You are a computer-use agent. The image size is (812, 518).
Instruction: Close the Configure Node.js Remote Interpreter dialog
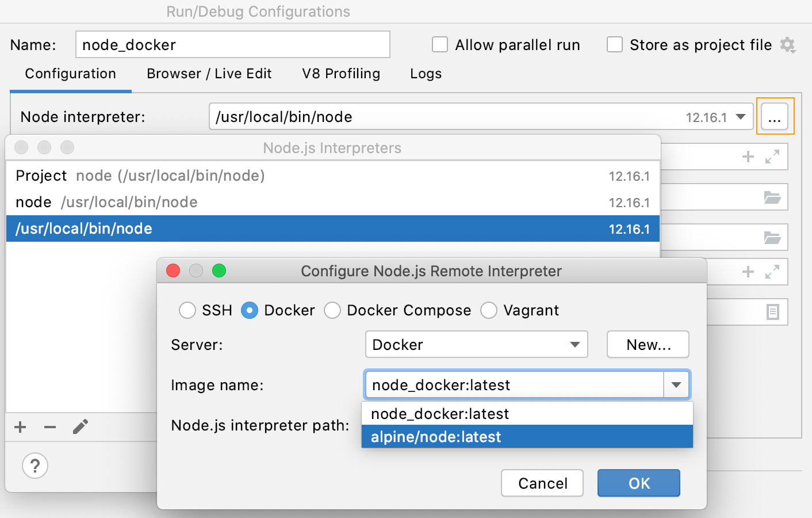[x=173, y=271]
